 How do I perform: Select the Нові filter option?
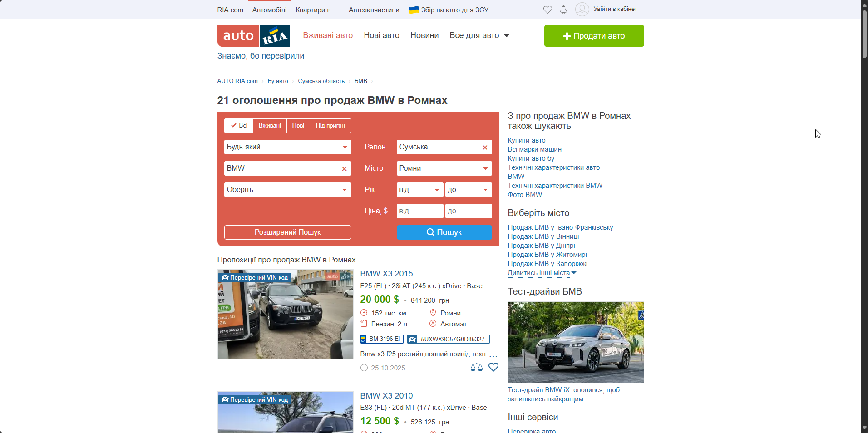click(298, 126)
